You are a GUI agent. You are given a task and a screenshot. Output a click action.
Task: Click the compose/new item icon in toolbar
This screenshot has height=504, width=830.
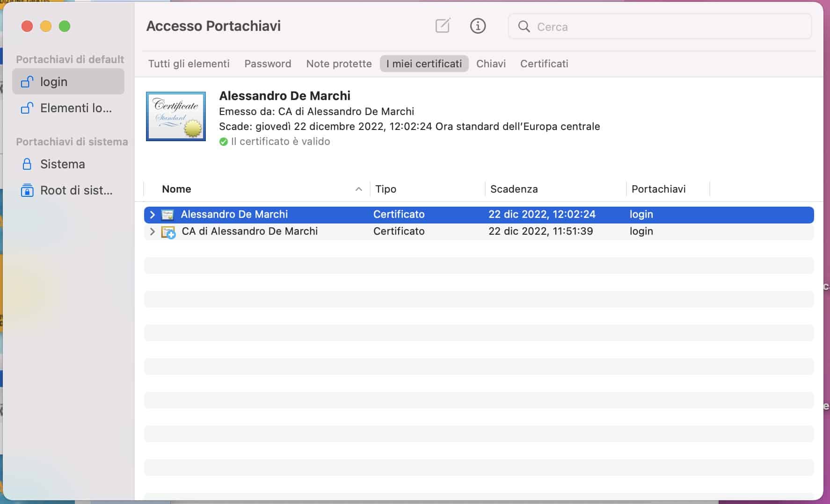click(442, 26)
